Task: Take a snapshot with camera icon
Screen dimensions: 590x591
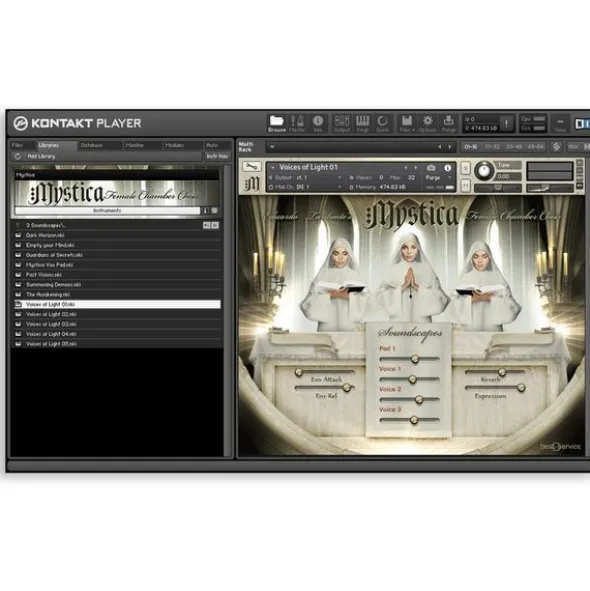Action: (431, 168)
